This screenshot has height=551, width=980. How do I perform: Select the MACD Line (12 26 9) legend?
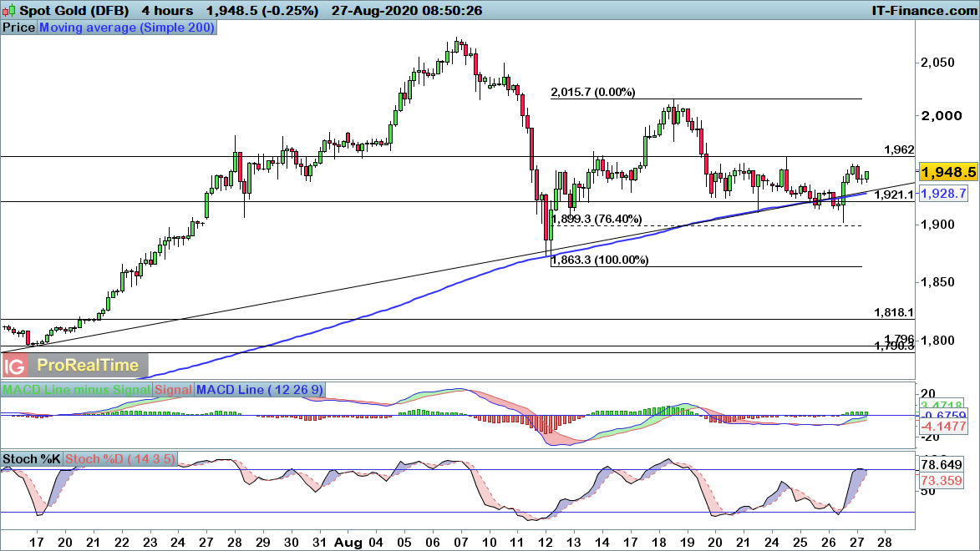point(259,390)
